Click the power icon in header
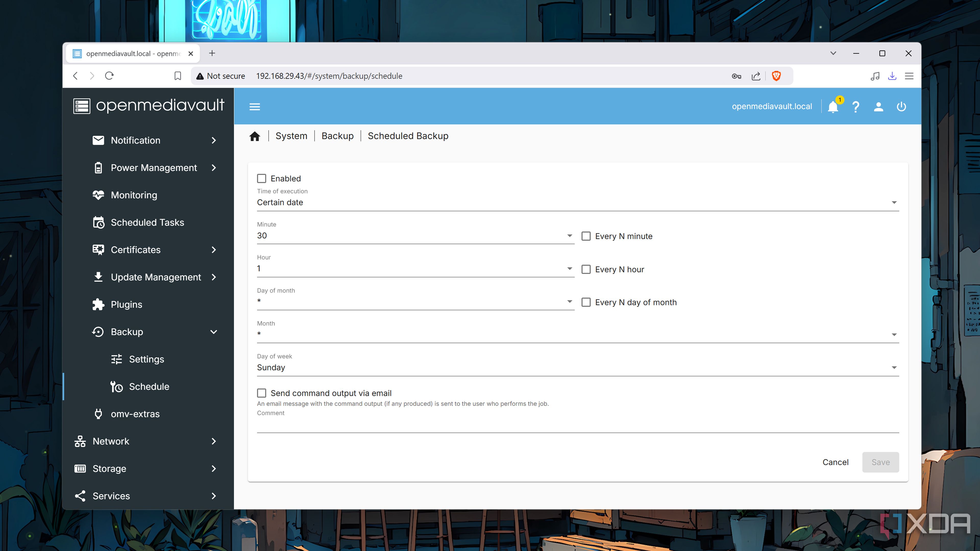 click(901, 106)
